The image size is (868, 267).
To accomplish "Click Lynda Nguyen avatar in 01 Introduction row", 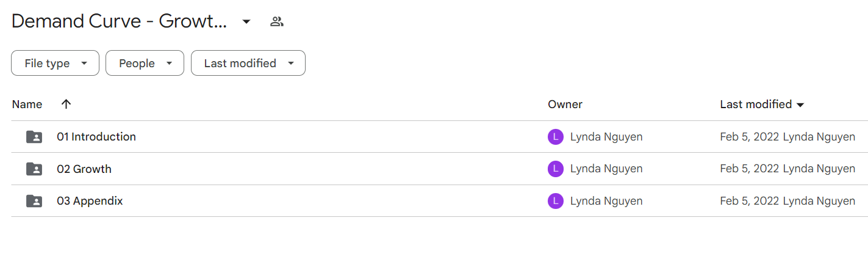I will tap(555, 137).
